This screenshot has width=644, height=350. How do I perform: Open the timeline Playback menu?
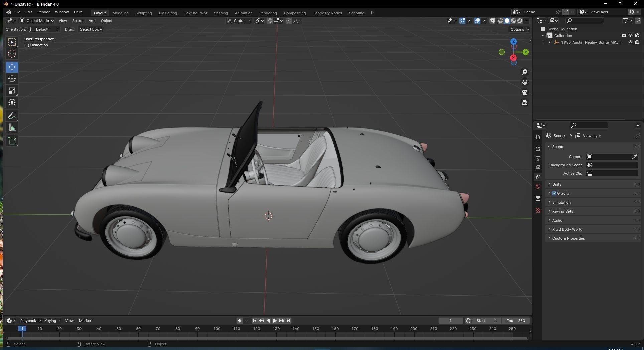click(30, 321)
